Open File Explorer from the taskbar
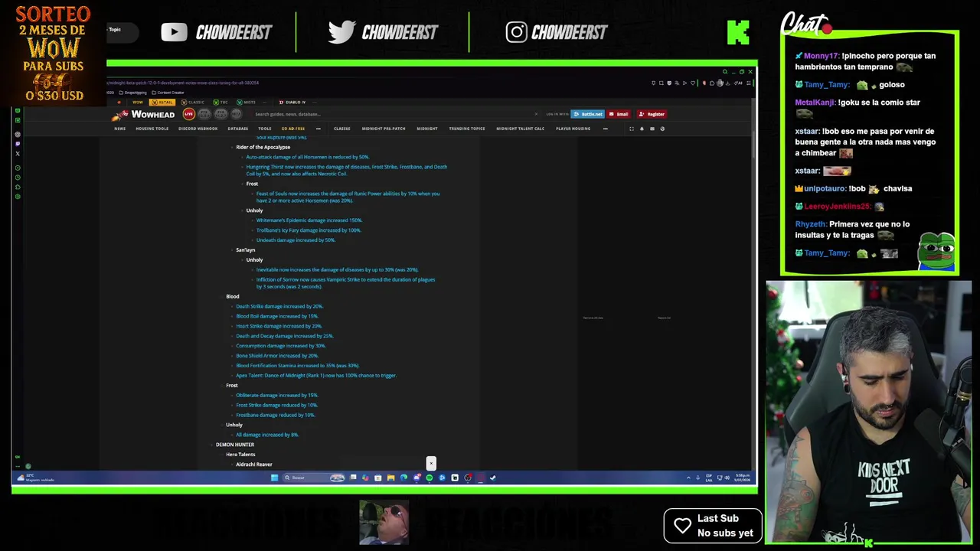 point(390,478)
